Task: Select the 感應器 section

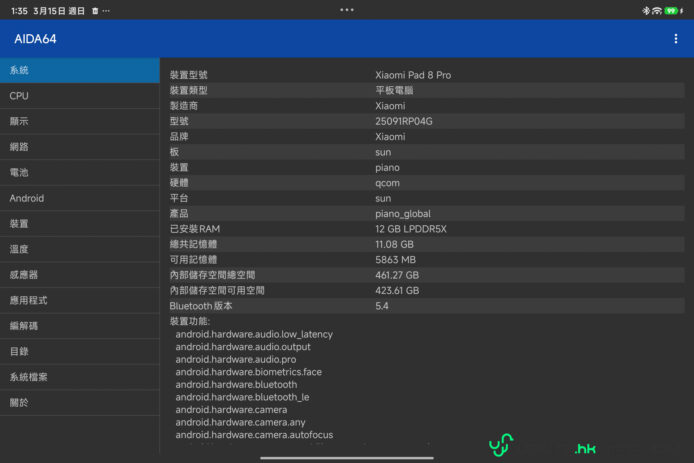Action: click(x=79, y=275)
